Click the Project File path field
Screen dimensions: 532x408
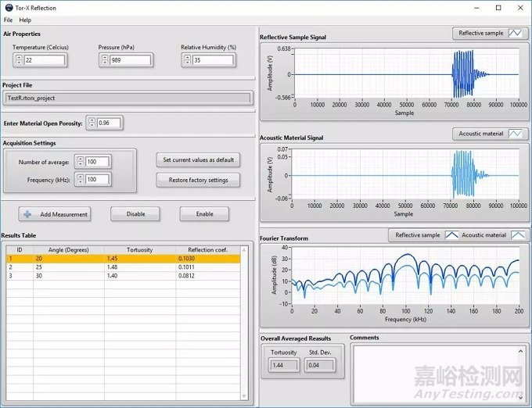coord(128,98)
